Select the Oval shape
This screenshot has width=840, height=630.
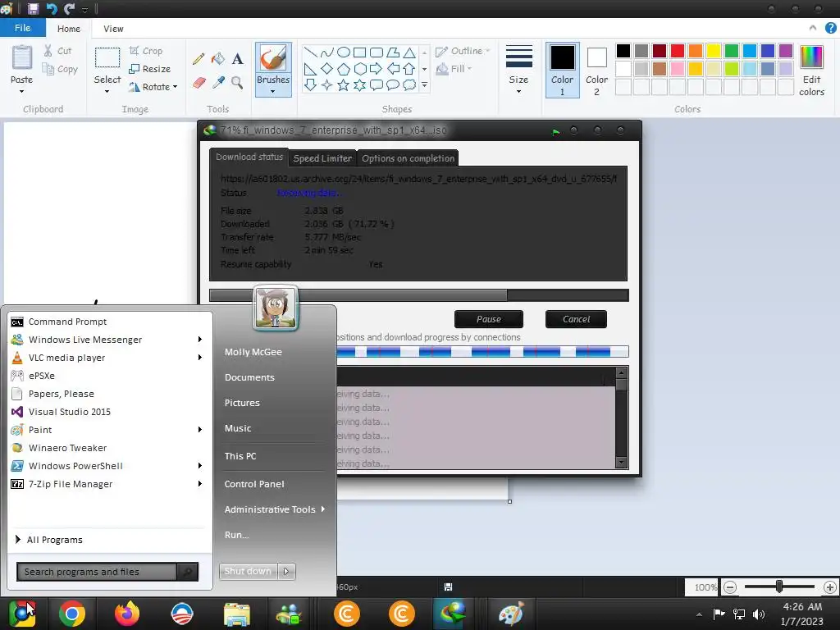344,52
